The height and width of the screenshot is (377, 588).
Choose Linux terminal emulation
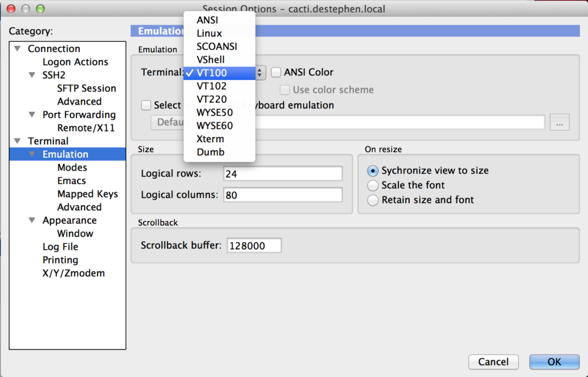coord(219,33)
